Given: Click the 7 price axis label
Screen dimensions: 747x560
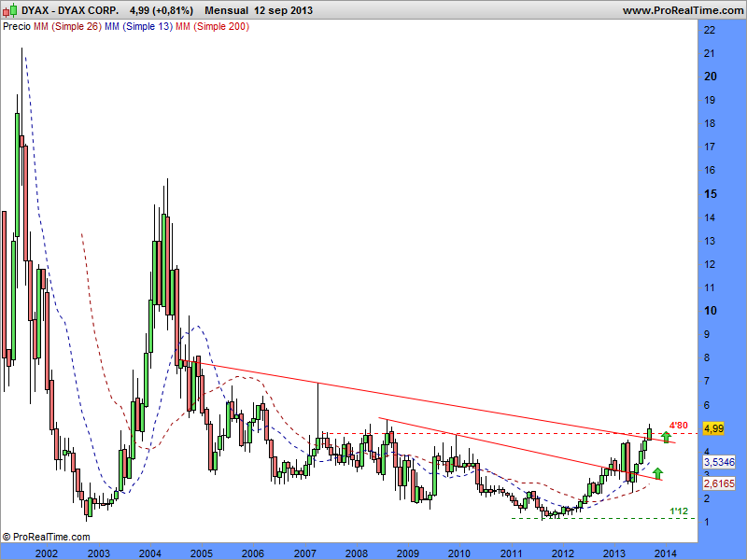Looking at the screenshot, I should 707,381.
